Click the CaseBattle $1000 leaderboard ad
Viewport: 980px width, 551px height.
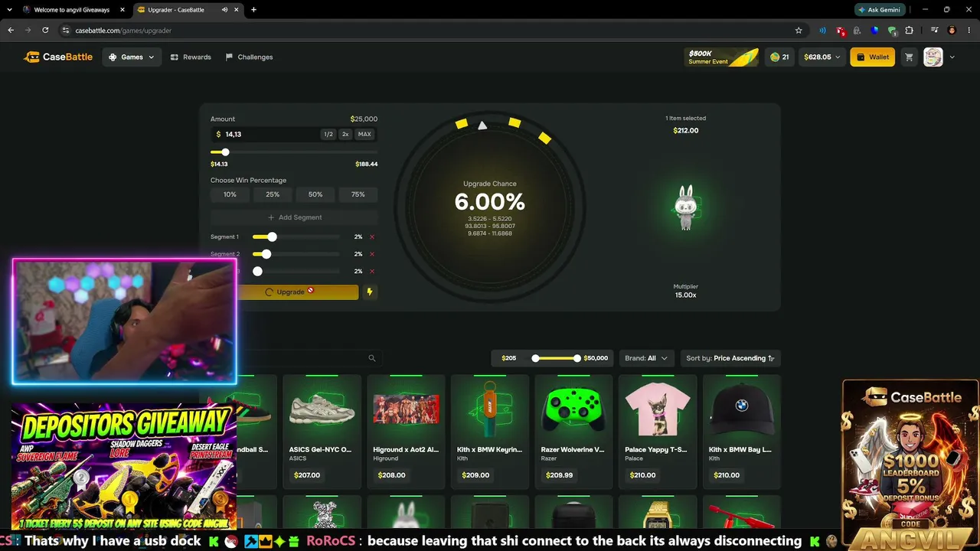910,465
